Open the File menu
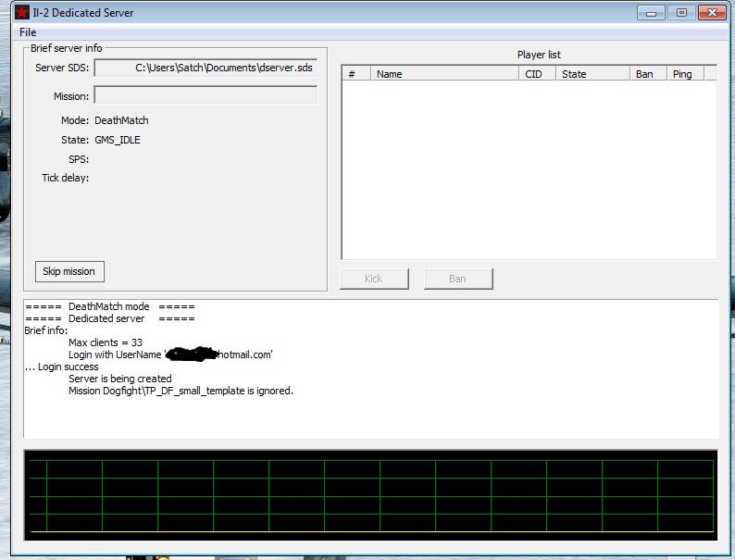This screenshot has height=560, width=735. (x=28, y=32)
